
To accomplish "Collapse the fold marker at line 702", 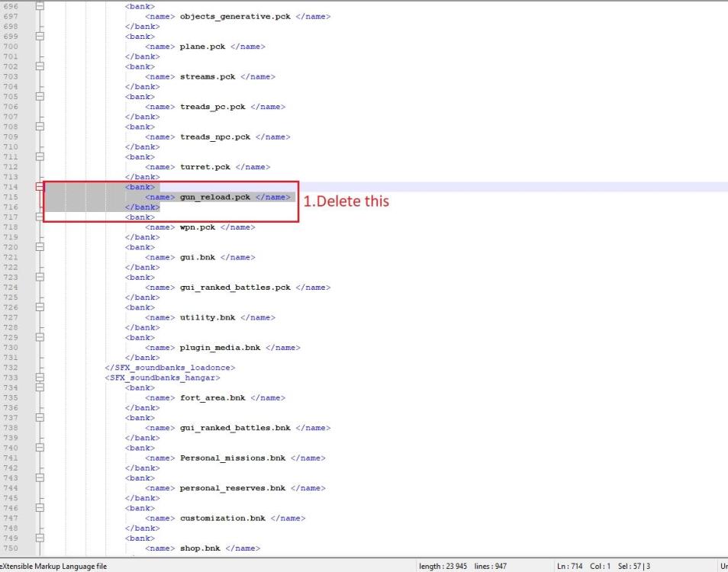I will click(40, 66).
